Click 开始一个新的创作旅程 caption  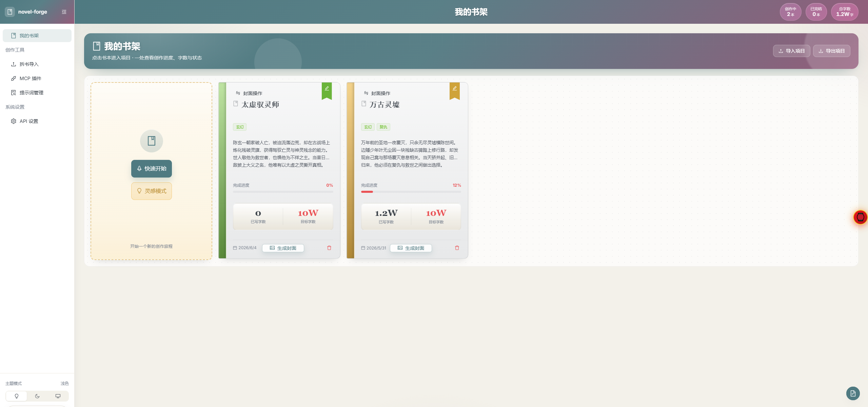point(151,246)
